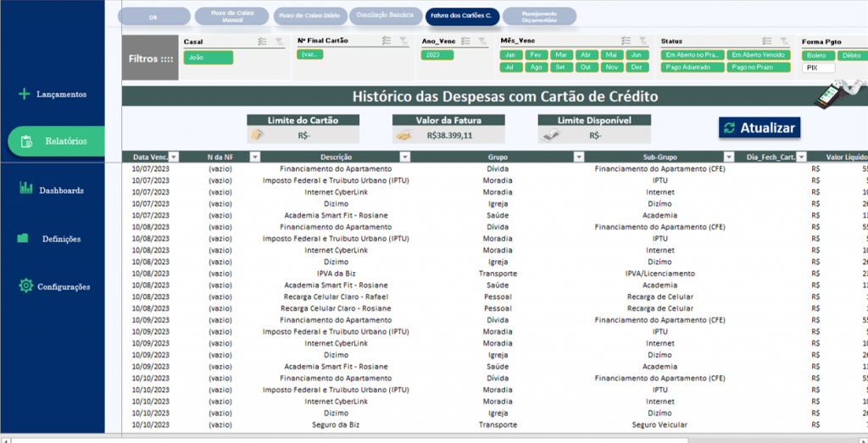Toggle Ago month filter
This screenshot has height=443, width=868.
(x=537, y=68)
